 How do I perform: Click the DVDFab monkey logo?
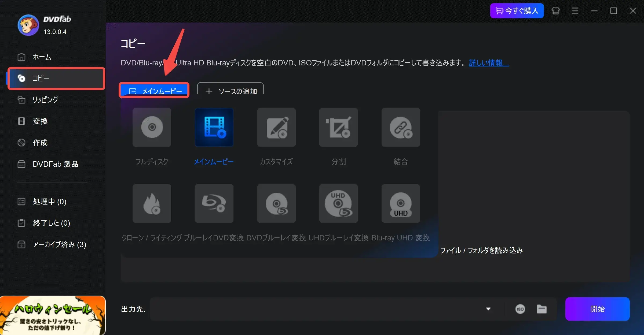[28, 25]
